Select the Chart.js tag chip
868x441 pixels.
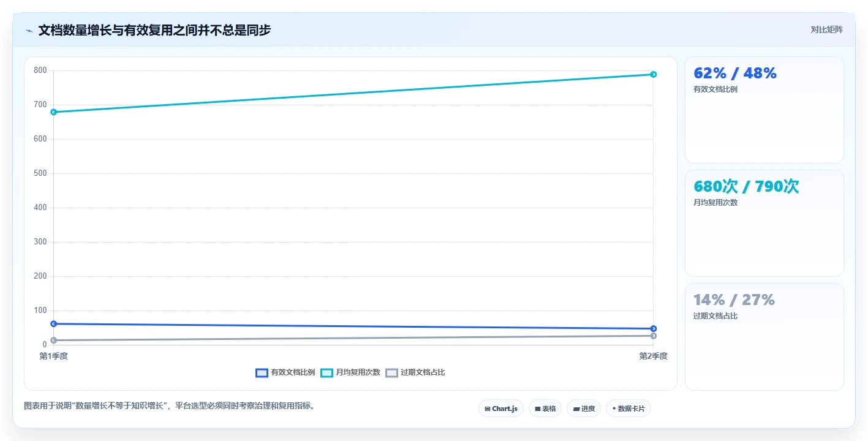click(x=501, y=409)
